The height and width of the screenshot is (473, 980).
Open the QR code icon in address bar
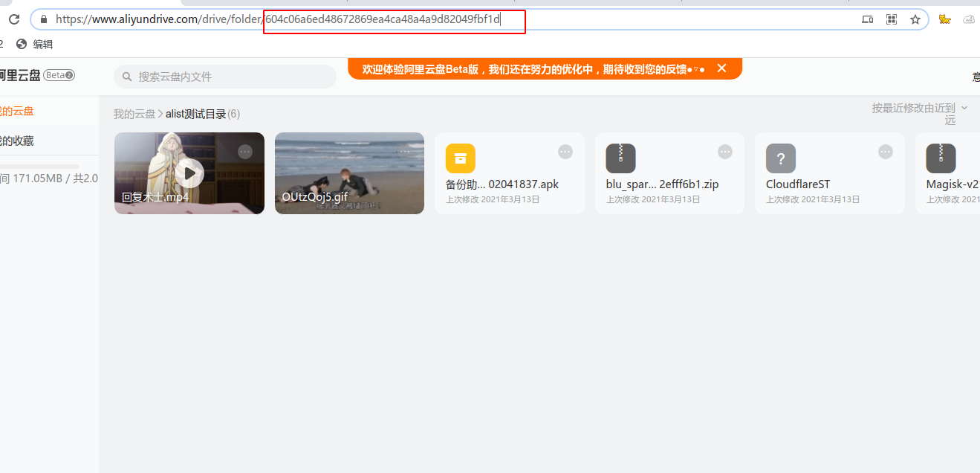(892, 19)
